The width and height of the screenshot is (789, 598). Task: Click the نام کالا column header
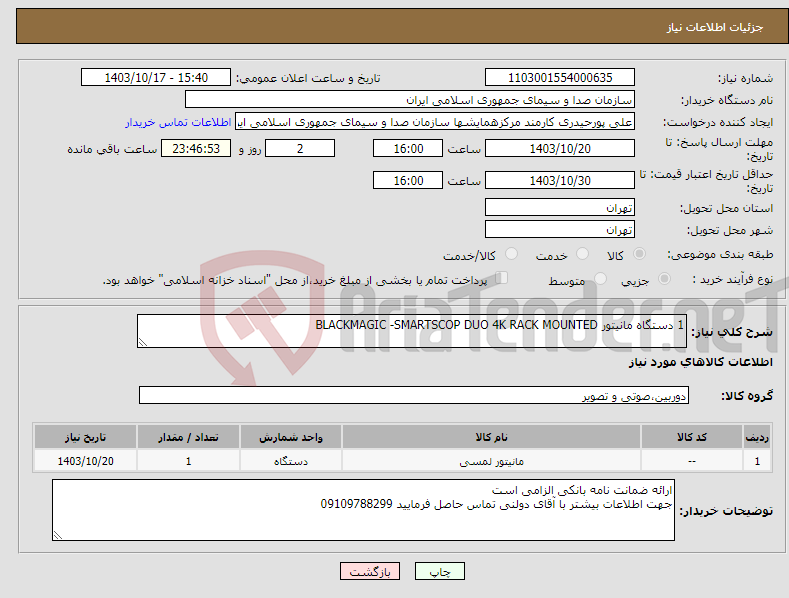click(491, 437)
